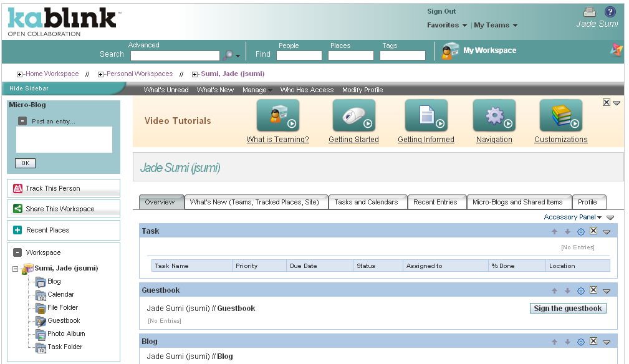
Task: Open the Manage dropdown menu
Action: 257,90
